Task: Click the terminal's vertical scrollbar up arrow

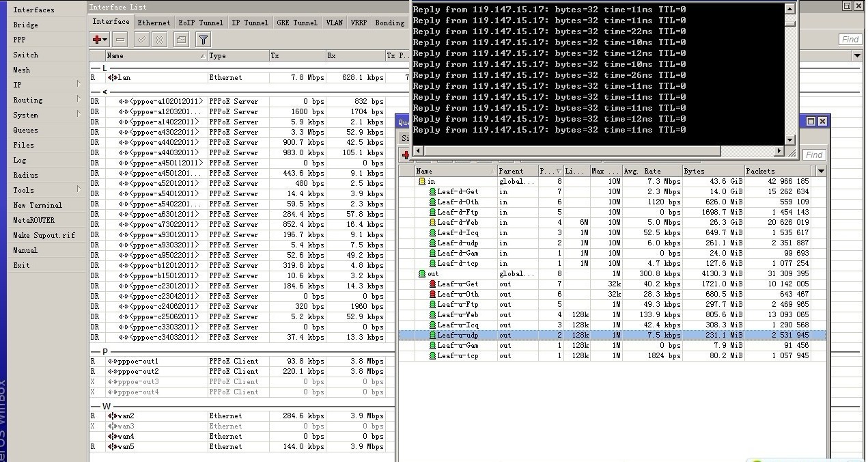Action: (790, 8)
